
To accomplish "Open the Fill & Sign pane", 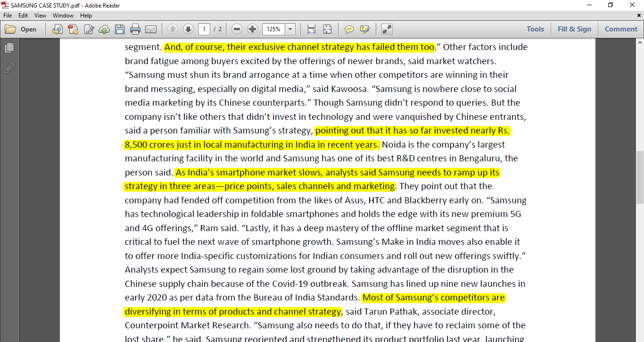I will point(574,29).
